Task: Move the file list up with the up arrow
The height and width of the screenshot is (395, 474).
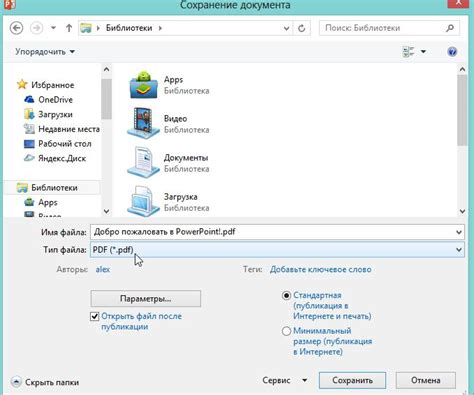Action: (x=462, y=69)
